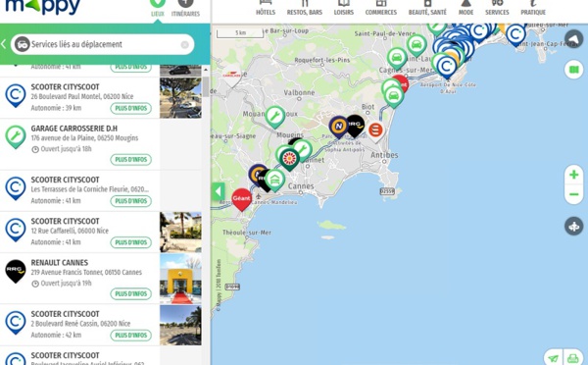
Task: Click the round pan control on map
Action: (573, 226)
